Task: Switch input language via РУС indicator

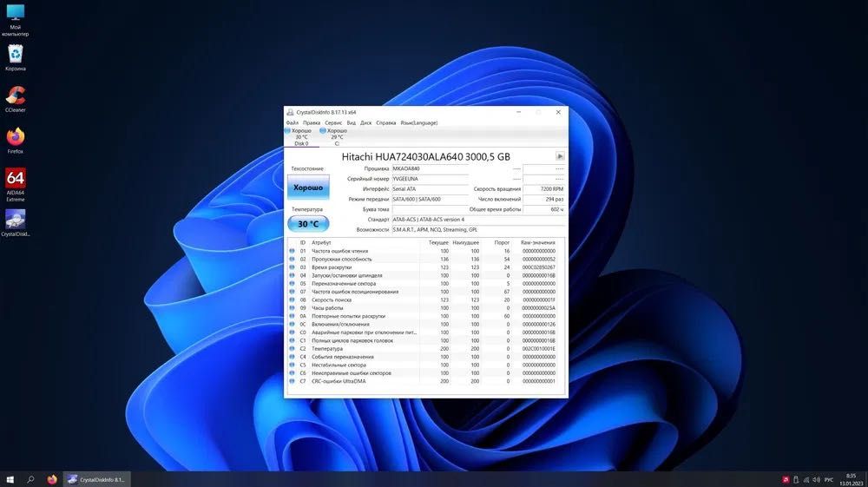Action: (x=829, y=480)
